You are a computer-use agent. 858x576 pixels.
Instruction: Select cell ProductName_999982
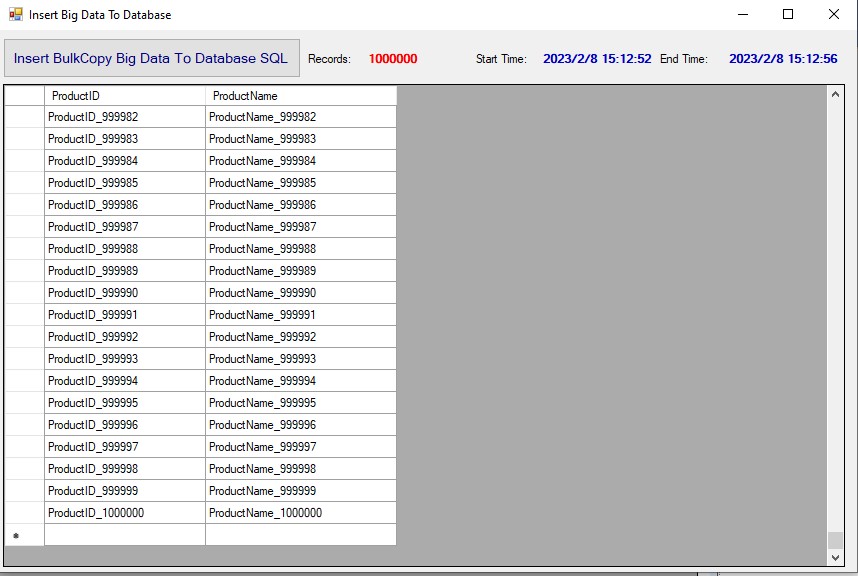[x=301, y=117]
